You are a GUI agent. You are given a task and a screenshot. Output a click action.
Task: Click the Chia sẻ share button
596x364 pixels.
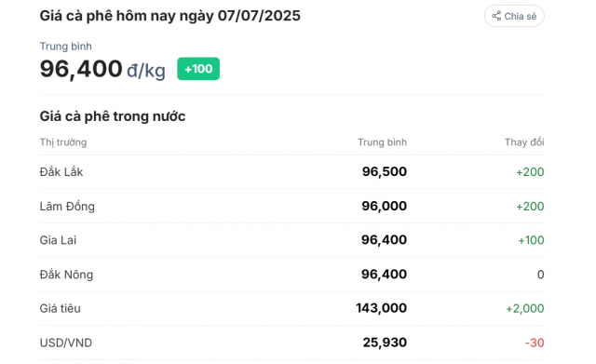coord(514,16)
